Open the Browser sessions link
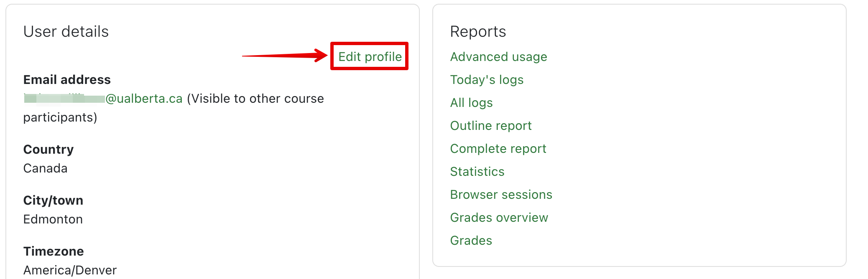The height and width of the screenshot is (279, 868). [x=501, y=195]
